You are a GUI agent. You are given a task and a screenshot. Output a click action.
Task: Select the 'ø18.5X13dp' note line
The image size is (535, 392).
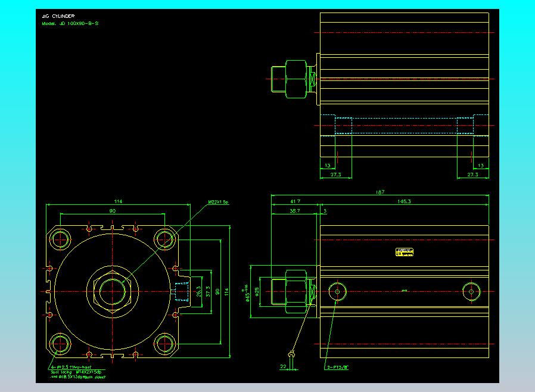78,377
